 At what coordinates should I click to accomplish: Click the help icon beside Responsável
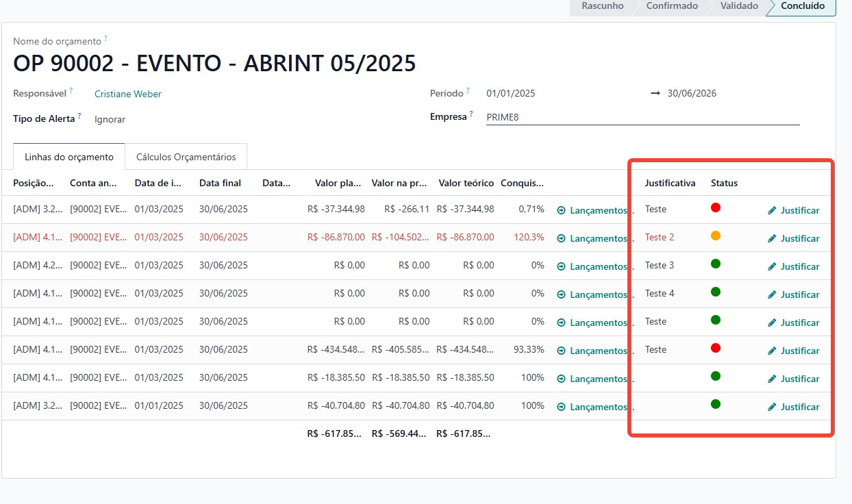click(71, 91)
